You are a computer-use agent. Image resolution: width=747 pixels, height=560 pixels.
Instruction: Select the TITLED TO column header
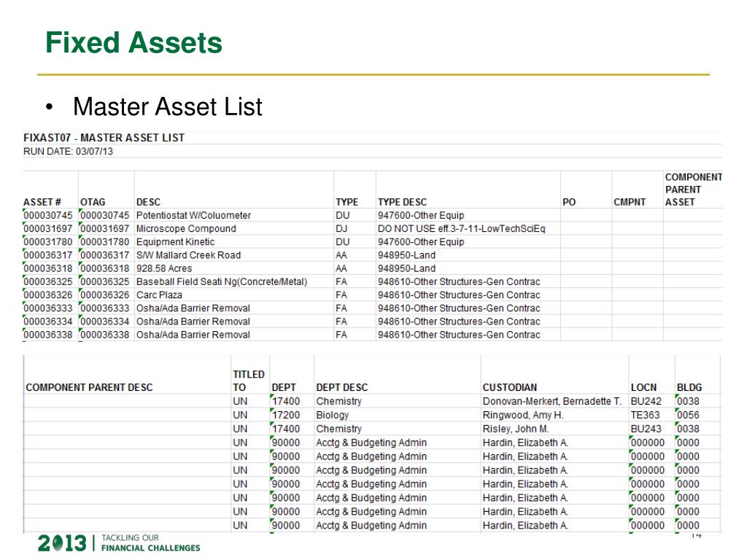(x=249, y=381)
